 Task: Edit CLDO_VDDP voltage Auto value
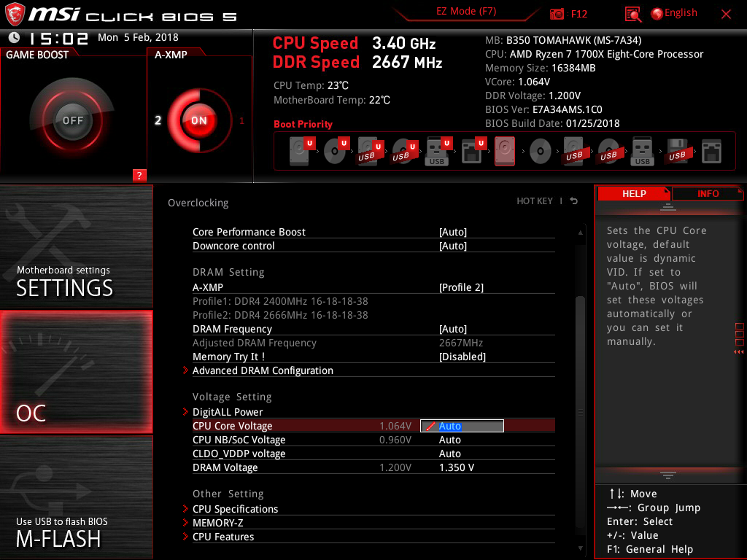[x=449, y=454]
